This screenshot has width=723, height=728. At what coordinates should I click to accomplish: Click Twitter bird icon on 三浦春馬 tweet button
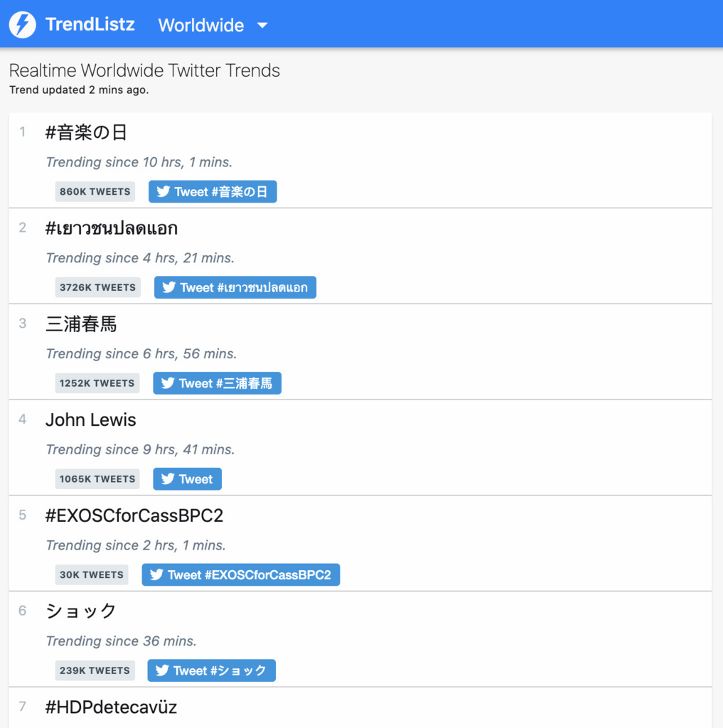pyautogui.click(x=168, y=383)
